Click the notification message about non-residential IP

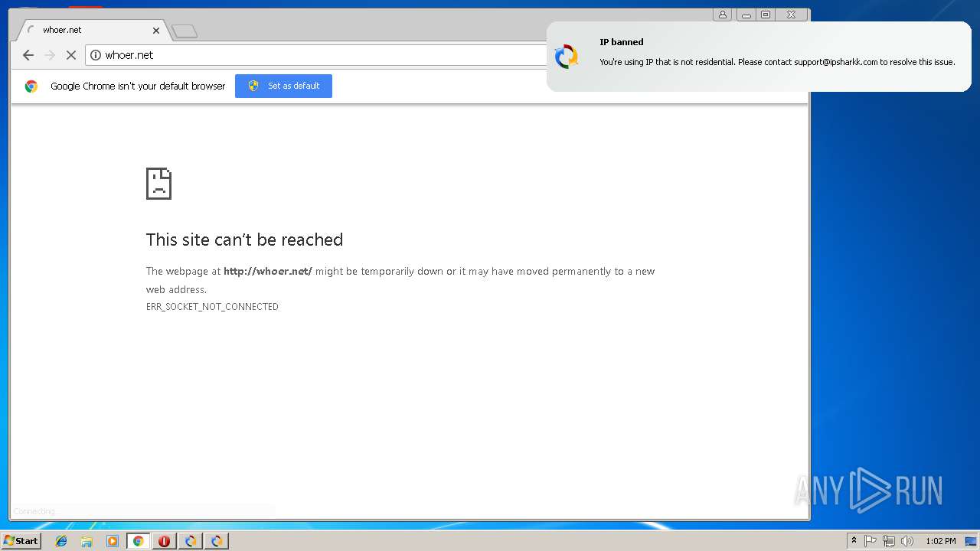777,62
